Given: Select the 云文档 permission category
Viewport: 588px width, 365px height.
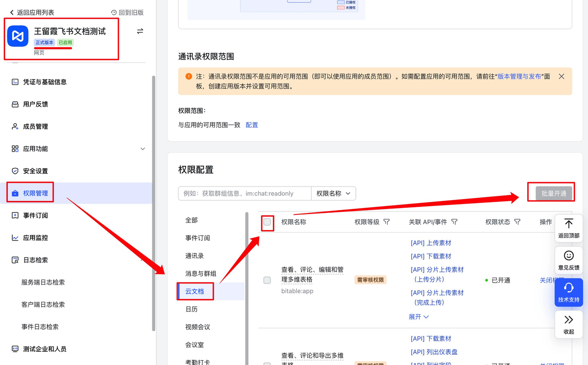Looking at the screenshot, I should tap(195, 291).
